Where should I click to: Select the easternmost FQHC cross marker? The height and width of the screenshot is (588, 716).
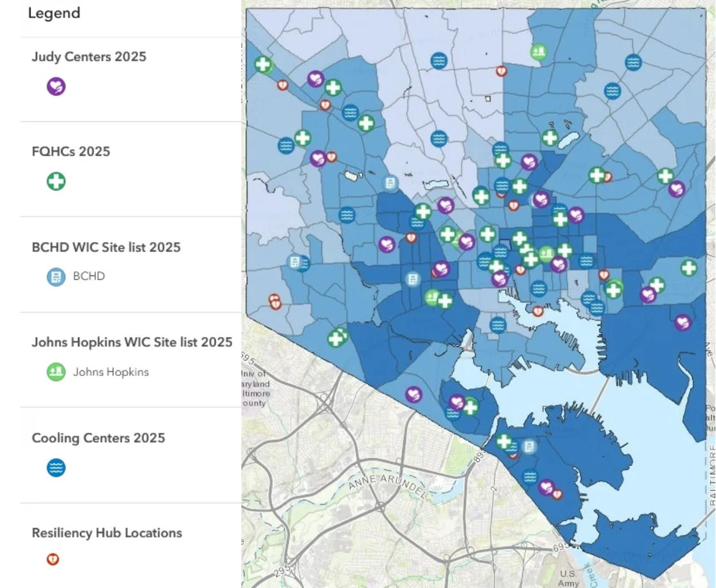(689, 267)
